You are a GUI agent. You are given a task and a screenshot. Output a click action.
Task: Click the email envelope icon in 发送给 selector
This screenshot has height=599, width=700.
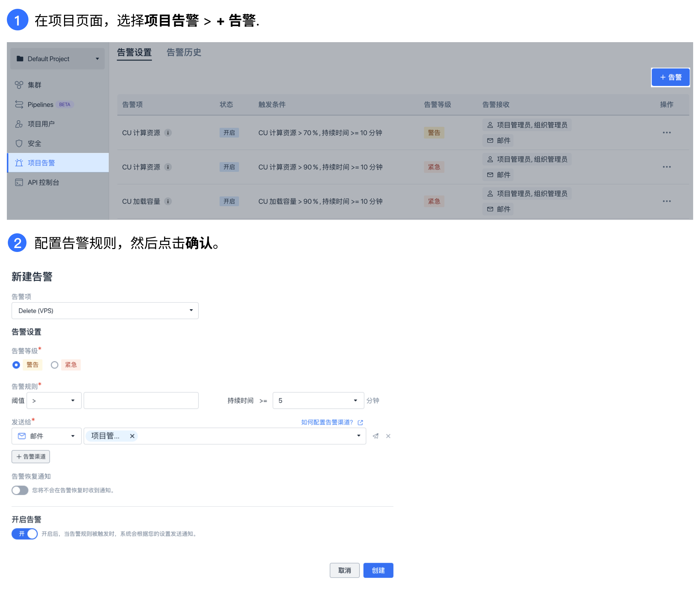[22, 436]
